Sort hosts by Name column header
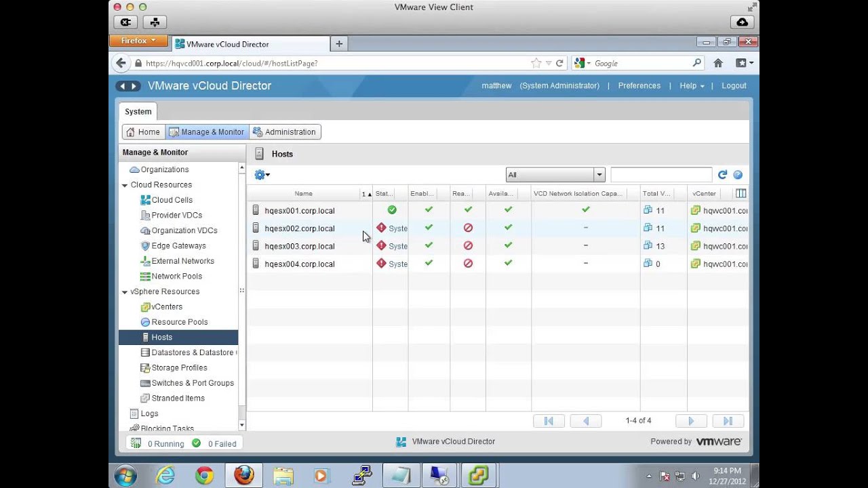The height and width of the screenshot is (488, 868). point(303,194)
